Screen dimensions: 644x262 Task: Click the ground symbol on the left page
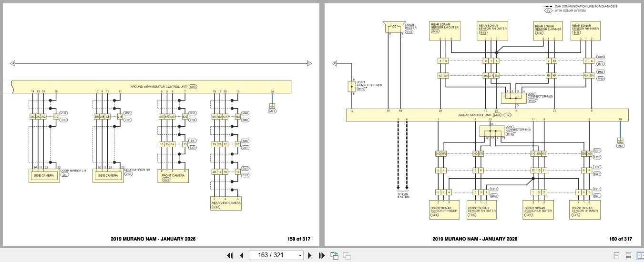point(272,106)
